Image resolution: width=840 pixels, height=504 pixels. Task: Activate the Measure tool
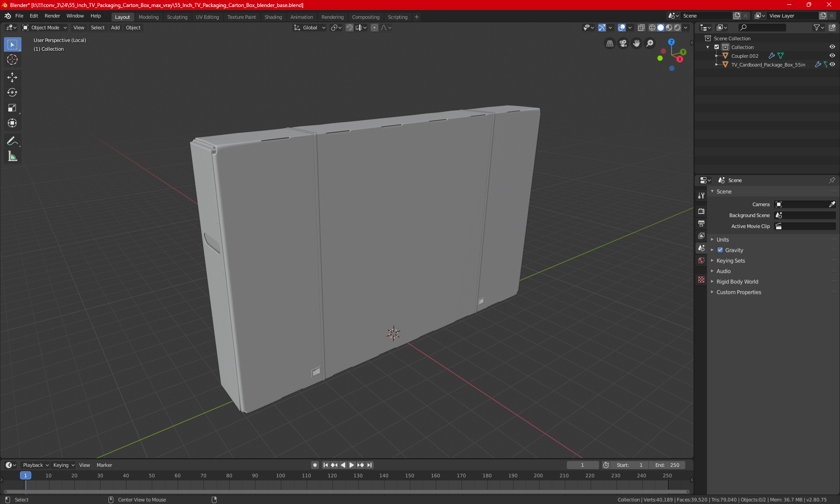[12, 156]
